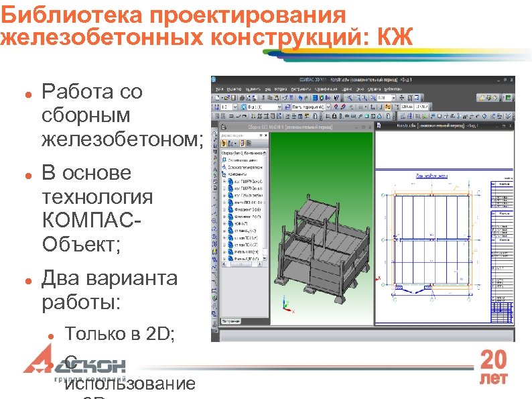532x399 pixels.
Task: Open the Окно menu
Action: [360, 89]
